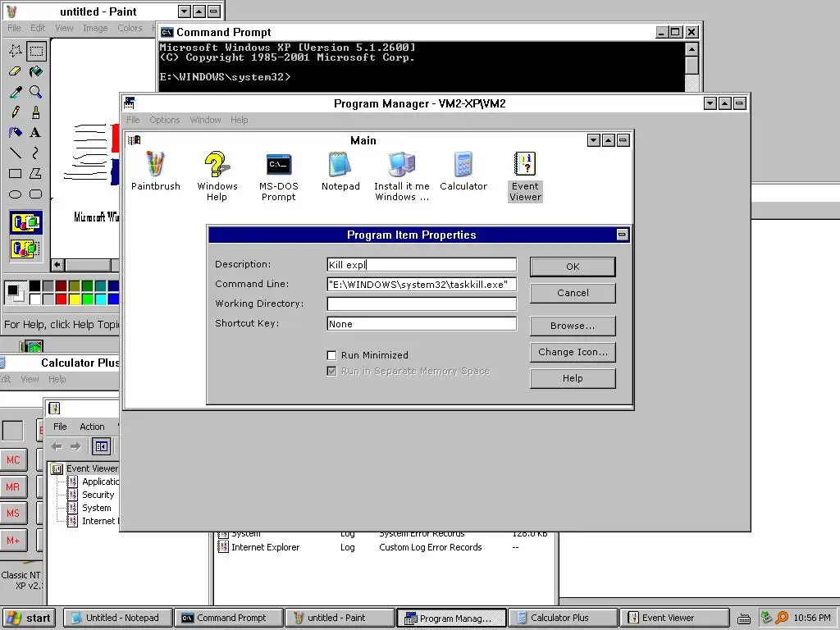This screenshot has width=840, height=630.
Task: Click into the Description field
Action: pos(422,265)
